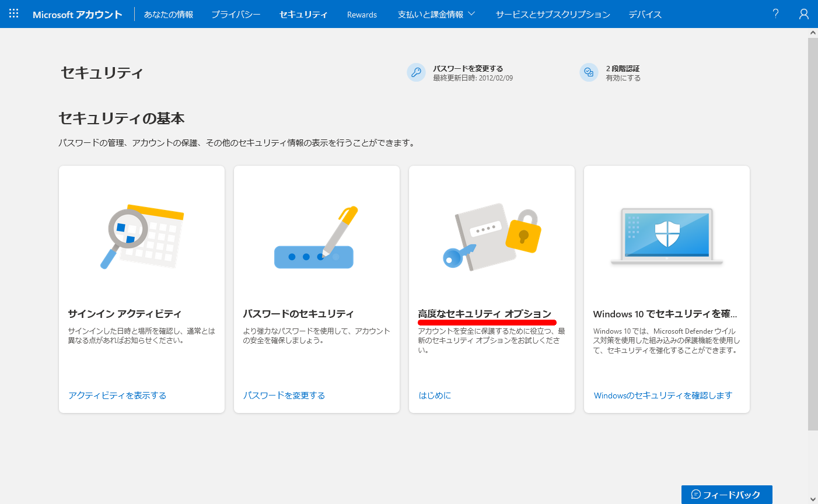Click the はじめに link
The image size is (818, 504).
pos(435,395)
